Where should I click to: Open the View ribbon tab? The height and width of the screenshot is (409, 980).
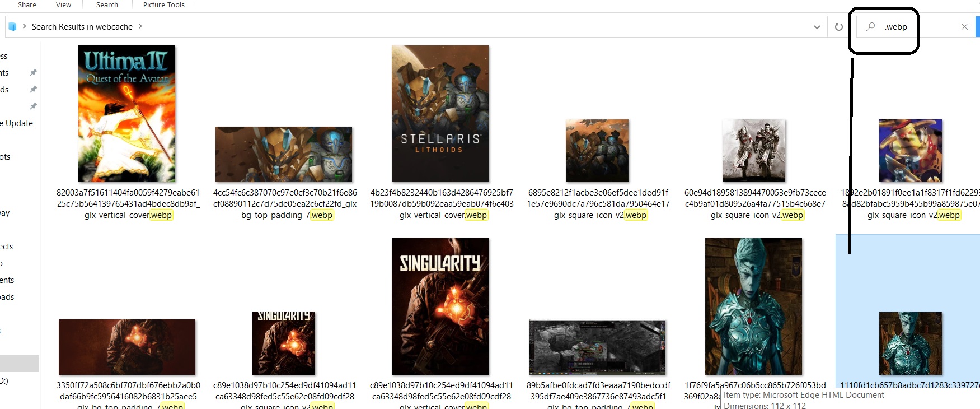[x=63, y=4]
